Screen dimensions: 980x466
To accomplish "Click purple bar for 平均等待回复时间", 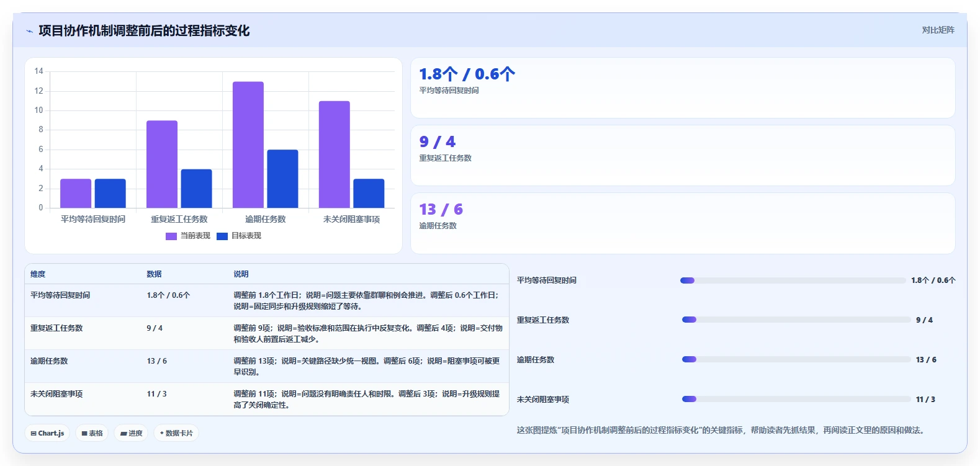I will (76, 194).
